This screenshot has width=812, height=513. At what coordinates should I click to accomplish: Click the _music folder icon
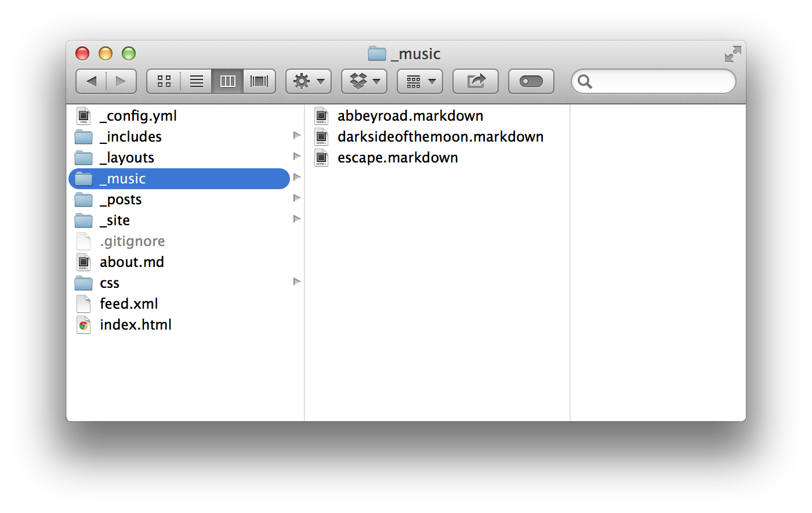(x=84, y=178)
